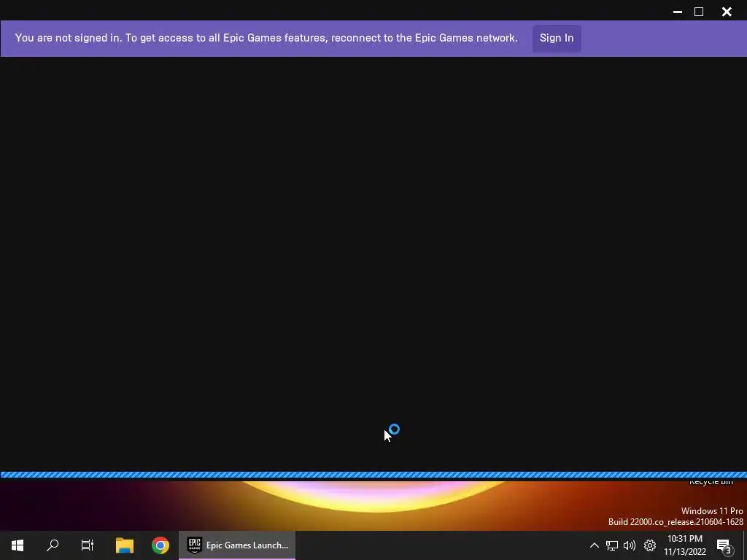Launch File Explorer from taskbar

tap(125, 545)
